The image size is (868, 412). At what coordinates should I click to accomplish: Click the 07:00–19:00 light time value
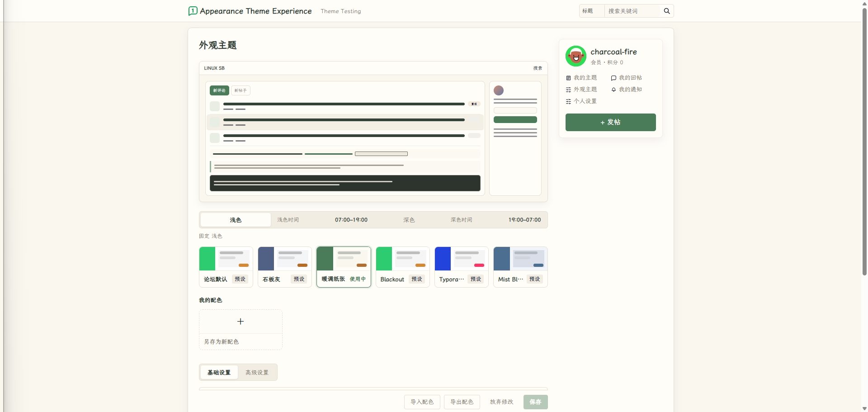tap(351, 220)
